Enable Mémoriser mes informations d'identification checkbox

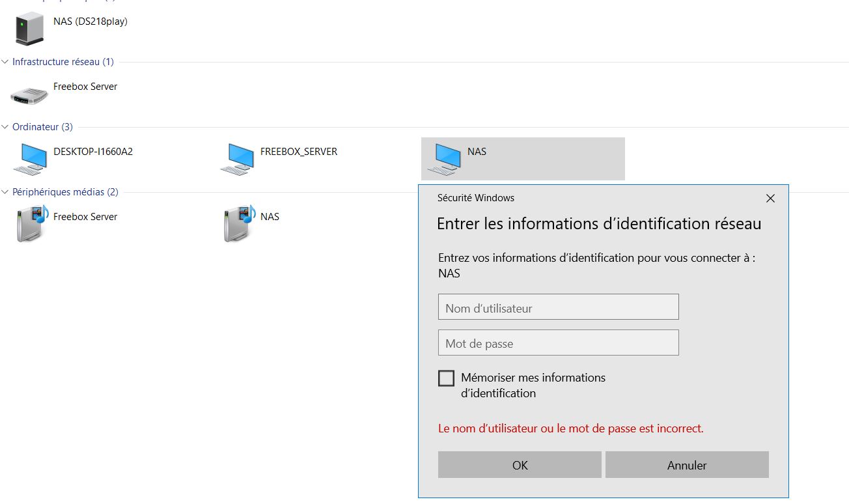pyautogui.click(x=446, y=378)
